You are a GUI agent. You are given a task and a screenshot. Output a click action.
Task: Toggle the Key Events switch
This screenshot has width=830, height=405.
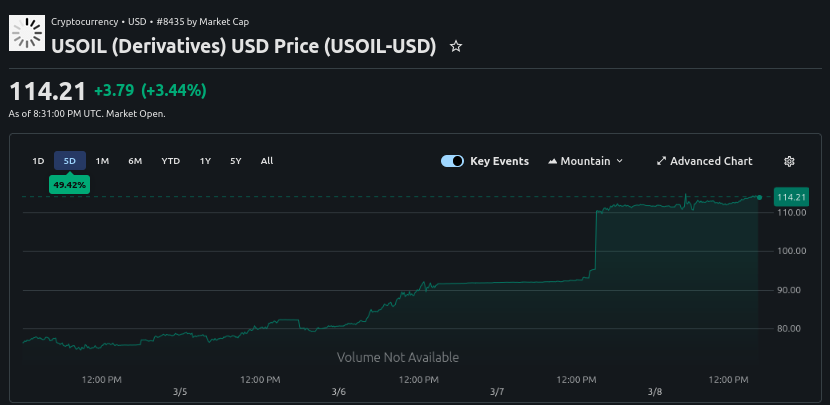(452, 161)
